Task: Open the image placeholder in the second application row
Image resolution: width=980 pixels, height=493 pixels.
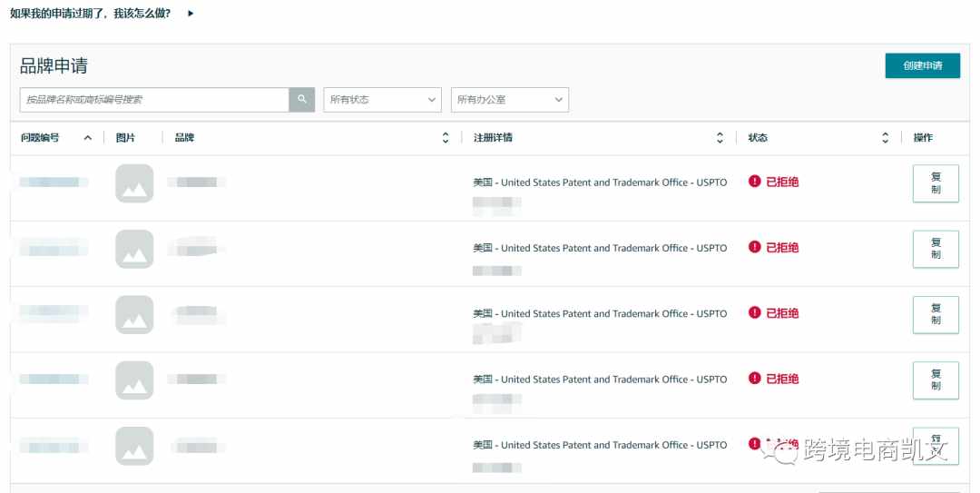Action: [134, 249]
